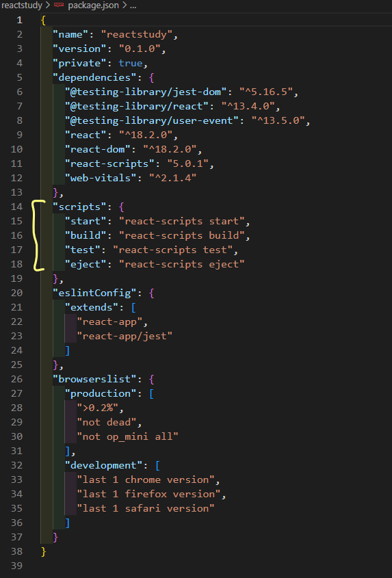Viewport: 392px width, 578px height.
Task: Click the "eject" script key
Action: (86, 264)
